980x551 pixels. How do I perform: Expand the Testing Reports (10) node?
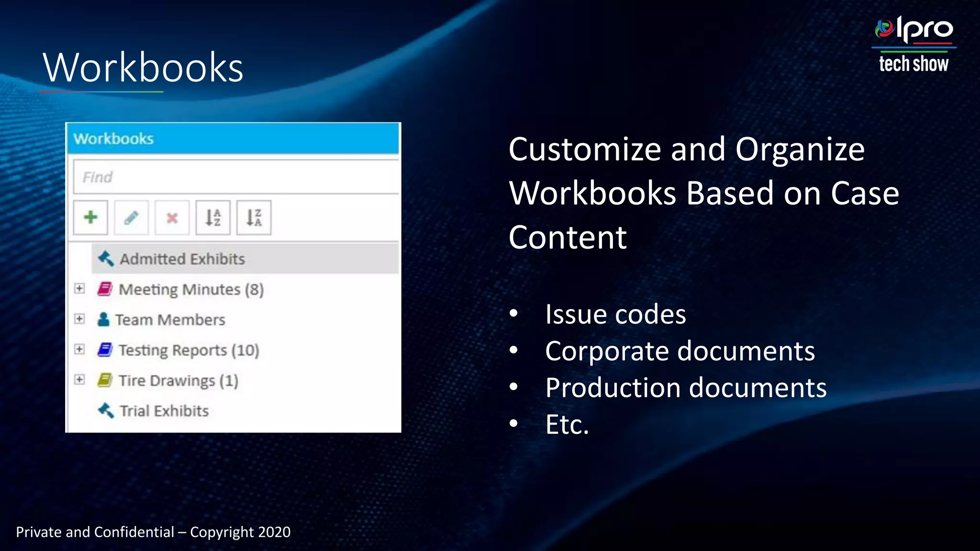(x=79, y=349)
